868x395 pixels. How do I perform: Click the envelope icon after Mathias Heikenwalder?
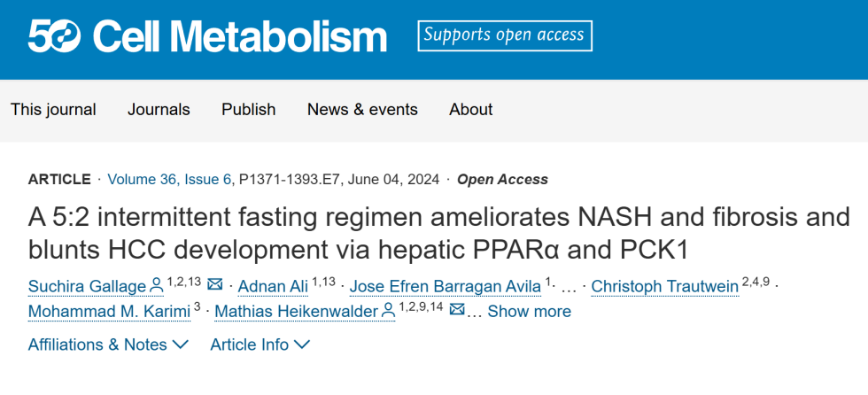click(x=457, y=310)
